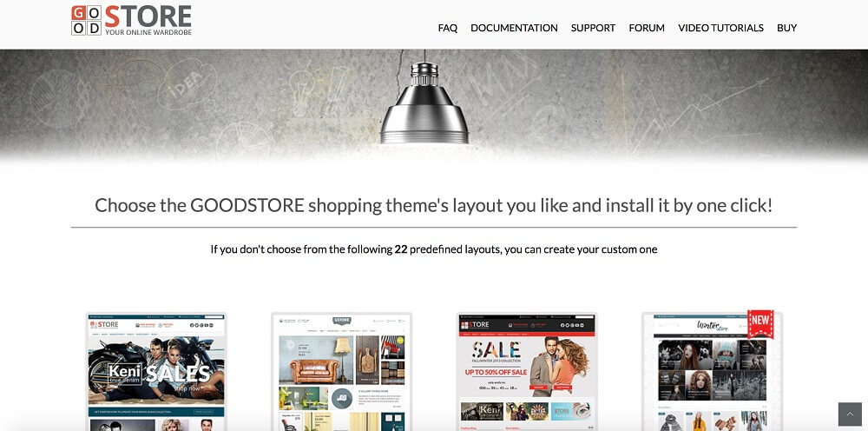Image resolution: width=868 pixels, height=431 pixels.
Task: Open the Winter Store layout thumbnail
Action: 712,372
